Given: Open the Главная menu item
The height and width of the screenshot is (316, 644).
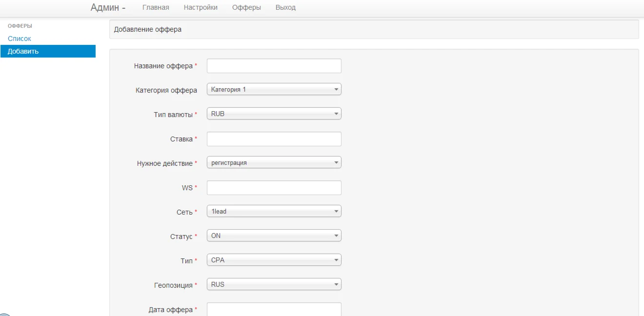Looking at the screenshot, I should click(x=156, y=8).
